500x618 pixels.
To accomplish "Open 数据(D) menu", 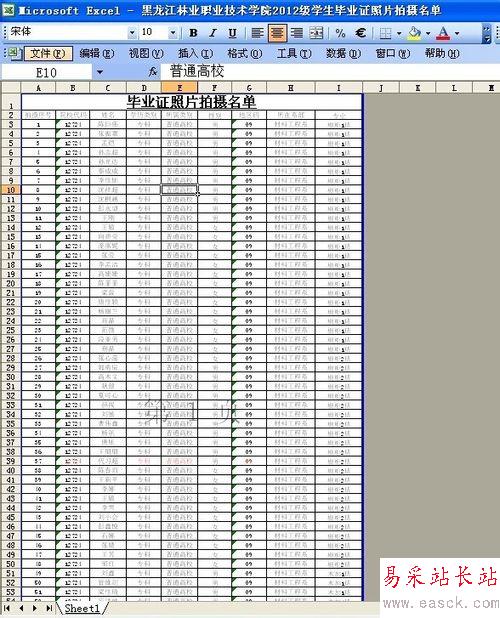I will tap(343, 53).
